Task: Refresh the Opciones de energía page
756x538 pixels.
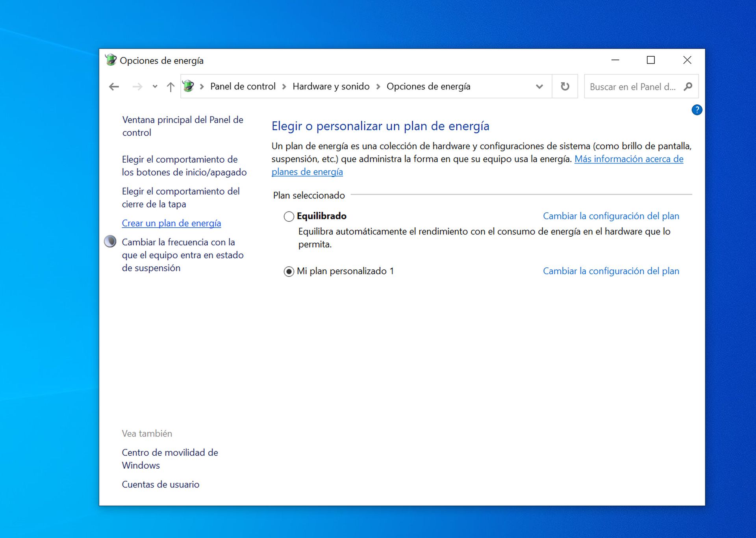Action: click(x=565, y=86)
